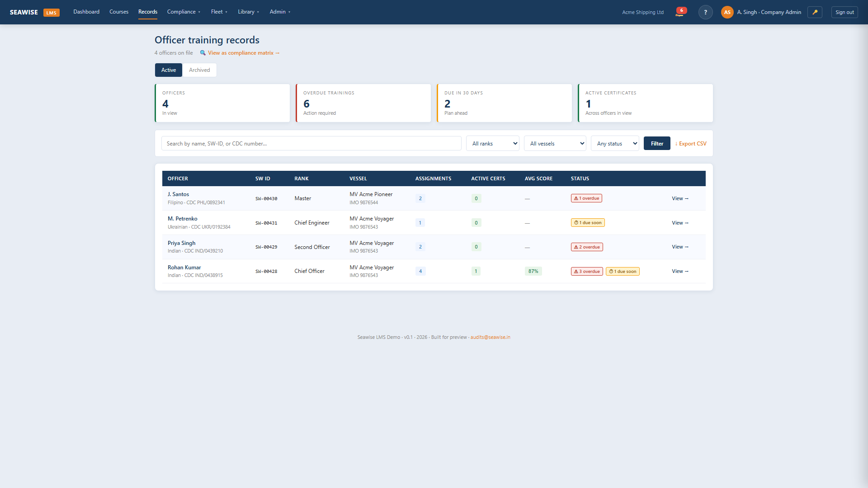Expand the Fleet menu
Viewport: 868px width, 488px height.
tap(219, 12)
